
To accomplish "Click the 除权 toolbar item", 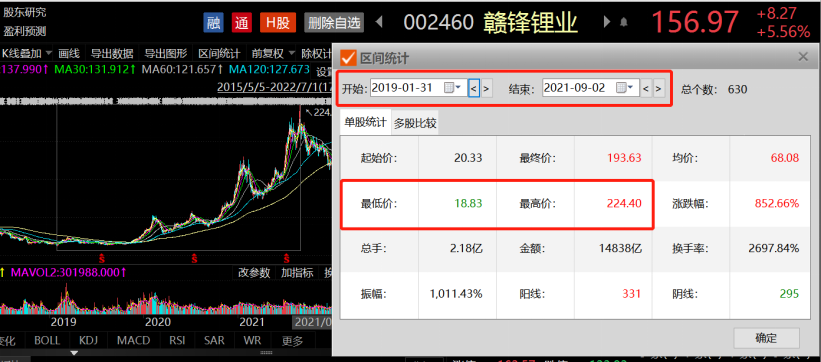I will click(x=316, y=53).
